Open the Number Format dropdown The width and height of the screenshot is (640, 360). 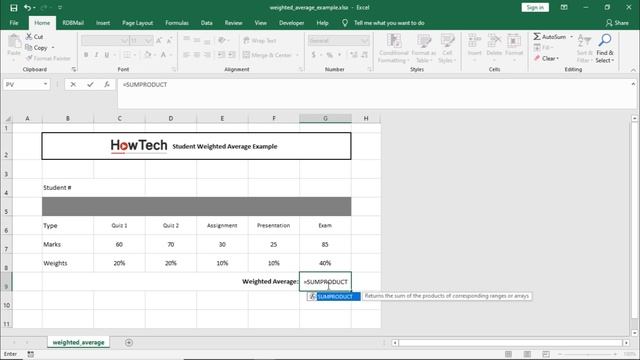tap(364, 40)
